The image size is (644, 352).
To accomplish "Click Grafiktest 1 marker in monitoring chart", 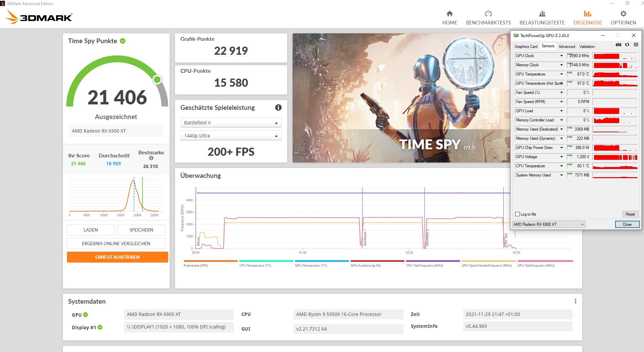I will tap(365, 237).
